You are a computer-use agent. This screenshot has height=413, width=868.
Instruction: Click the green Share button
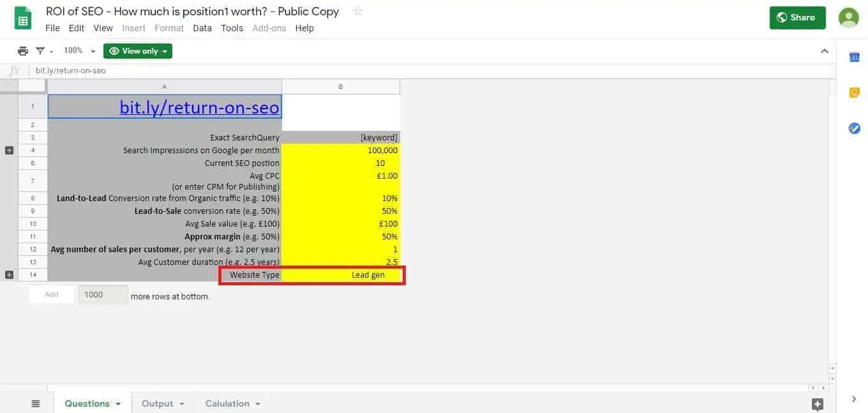click(x=798, y=18)
